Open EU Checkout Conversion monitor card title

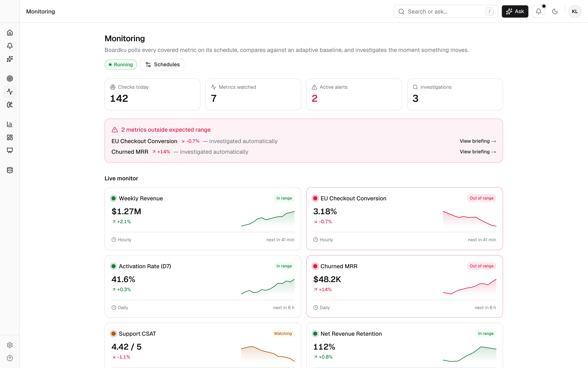353,198
